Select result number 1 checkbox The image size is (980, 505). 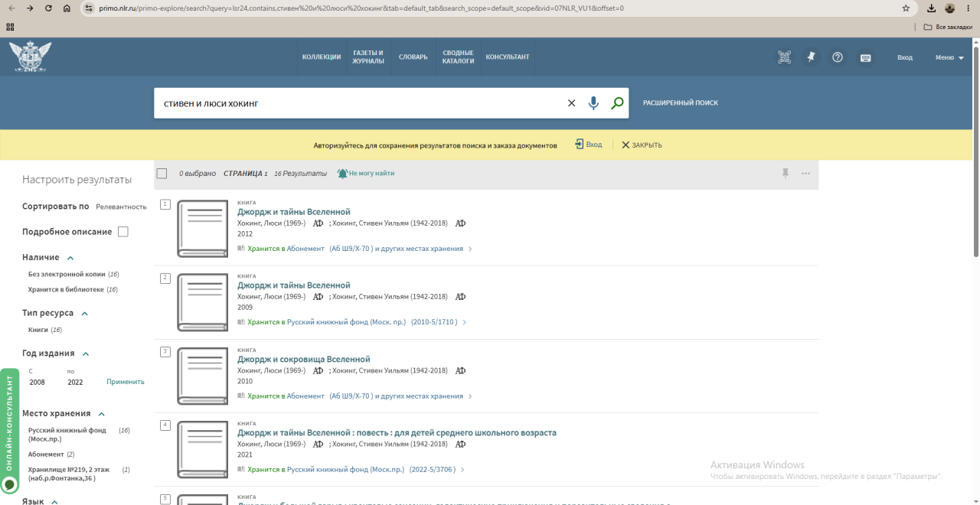point(165,204)
